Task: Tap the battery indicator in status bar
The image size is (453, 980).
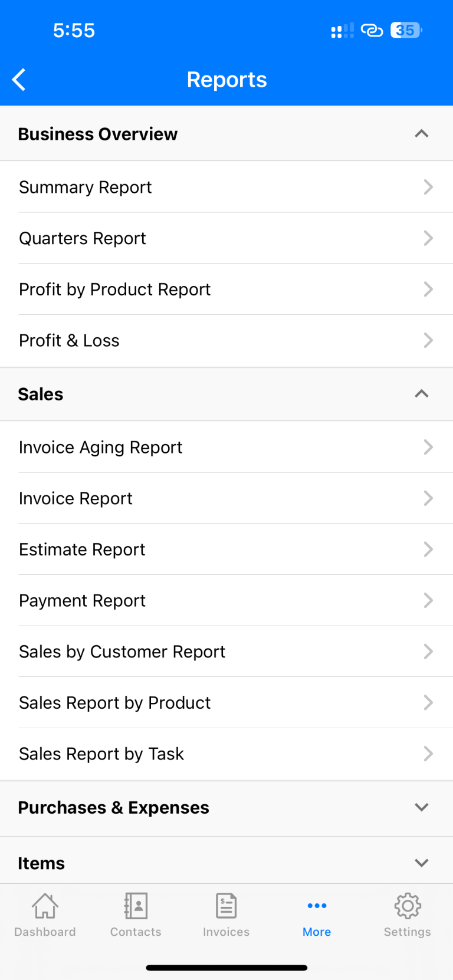Action: pos(406,30)
